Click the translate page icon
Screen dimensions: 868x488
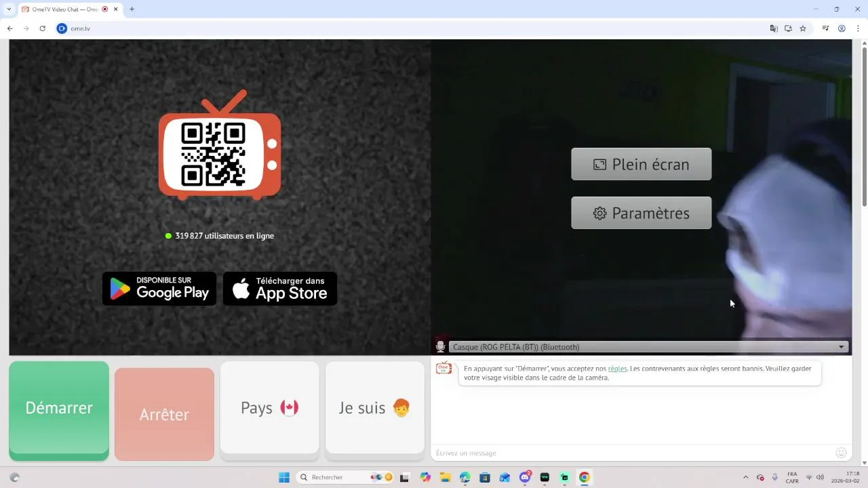point(774,28)
